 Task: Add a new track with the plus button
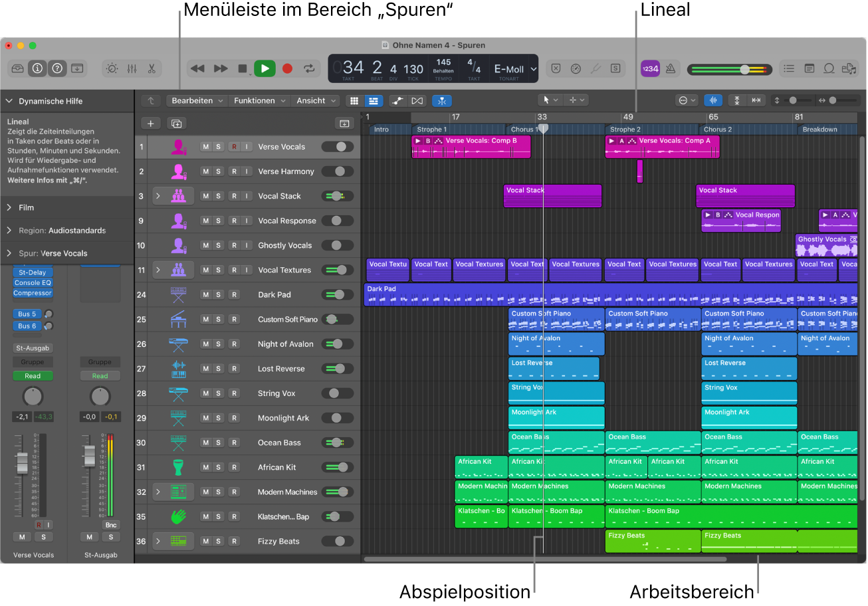pos(151,123)
